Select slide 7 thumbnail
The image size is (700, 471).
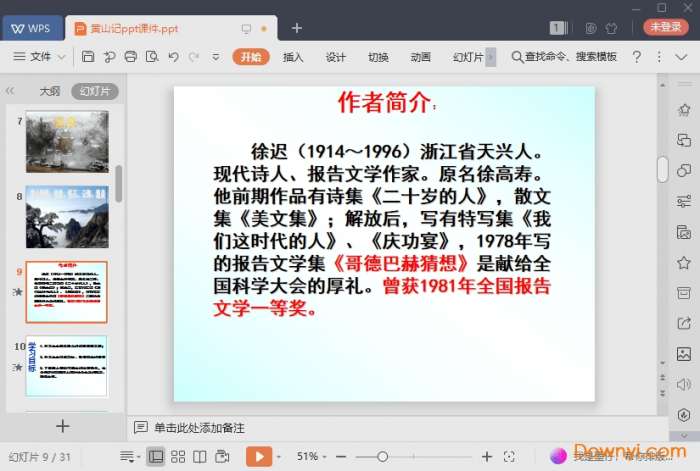point(67,142)
